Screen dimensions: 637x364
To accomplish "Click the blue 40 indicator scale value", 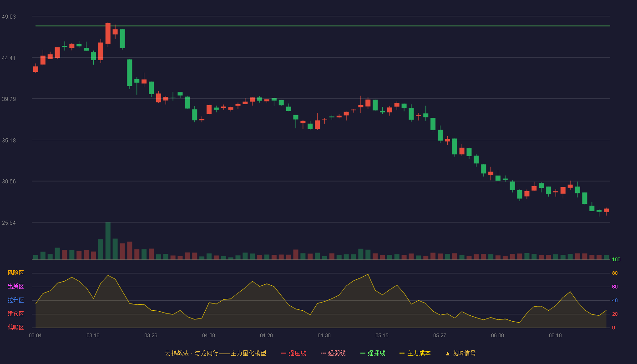I will (615, 300).
